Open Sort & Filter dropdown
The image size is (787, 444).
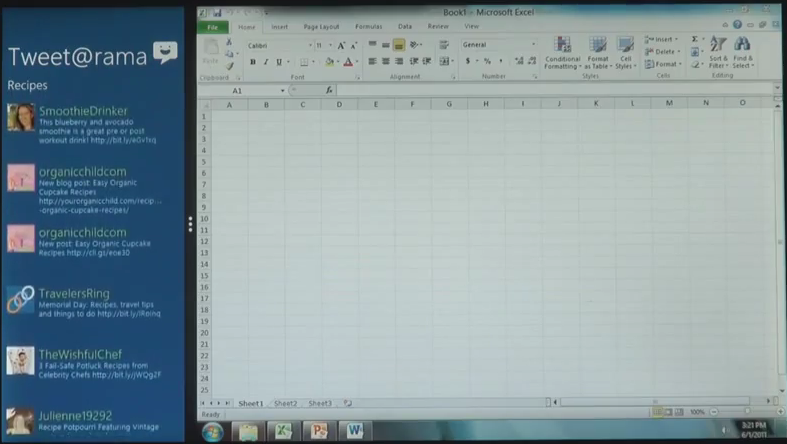pos(718,52)
